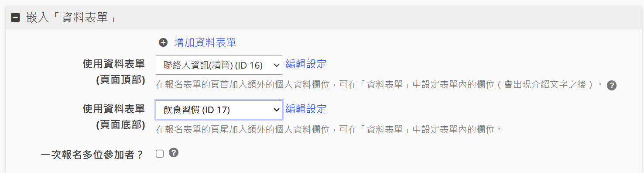Image resolution: width=644 pixels, height=173 pixels.
Task: Click help icon next to multi-participant checkbox
Action: coord(174,153)
